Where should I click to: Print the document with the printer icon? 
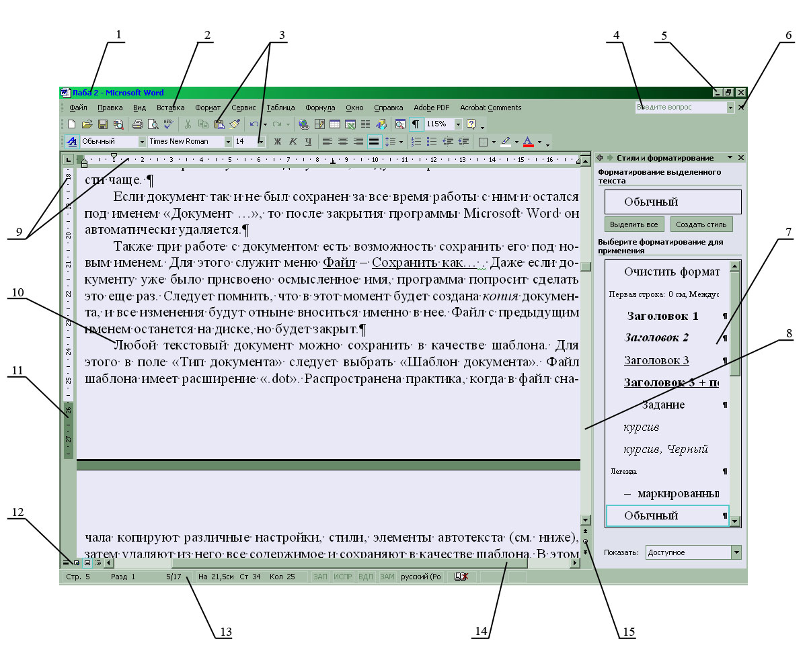(x=137, y=124)
